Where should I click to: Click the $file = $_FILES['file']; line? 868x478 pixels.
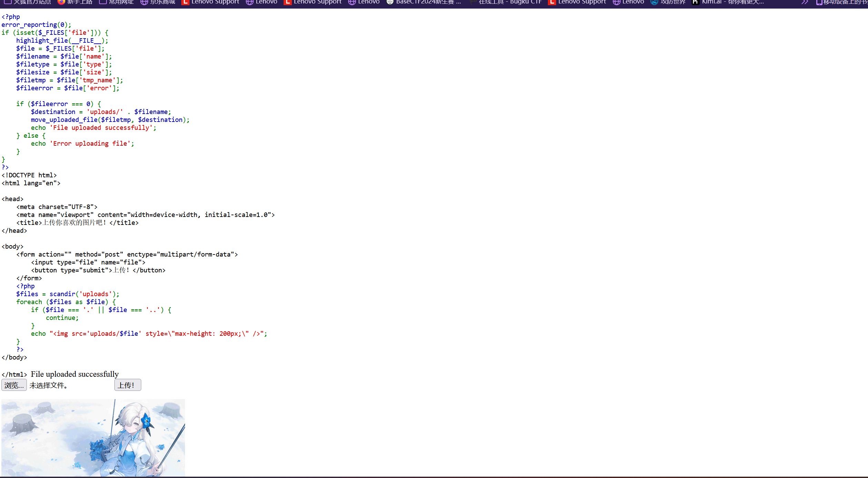(60, 49)
